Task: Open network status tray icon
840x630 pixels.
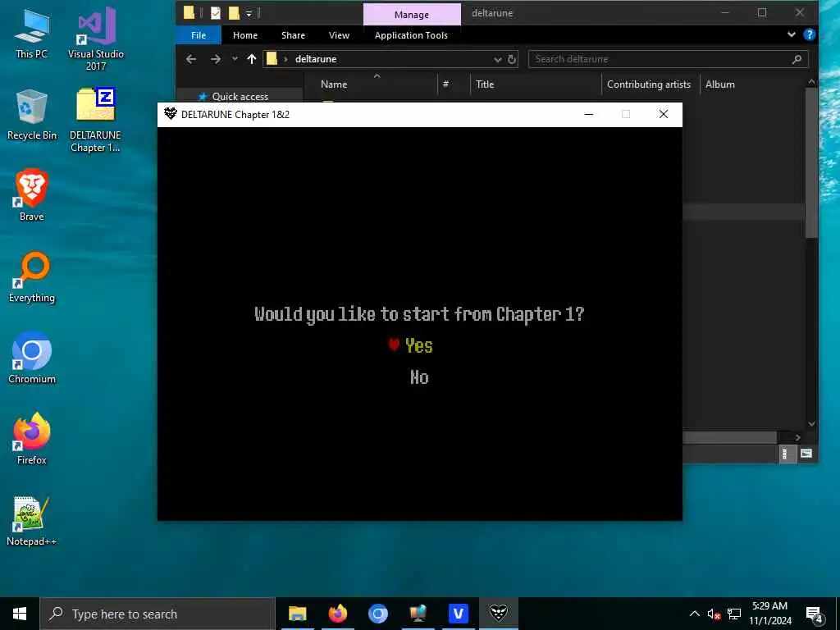Action: (x=734, y=614)
